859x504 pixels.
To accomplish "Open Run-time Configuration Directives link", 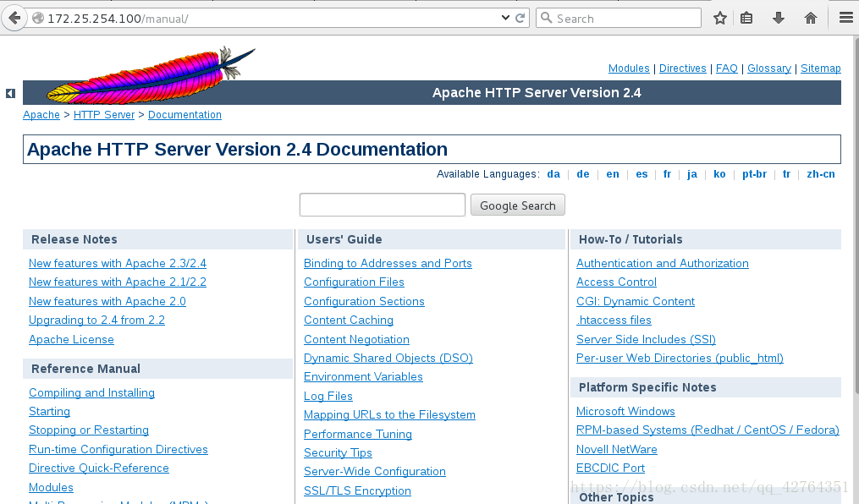I will click(x=118, y=449).
